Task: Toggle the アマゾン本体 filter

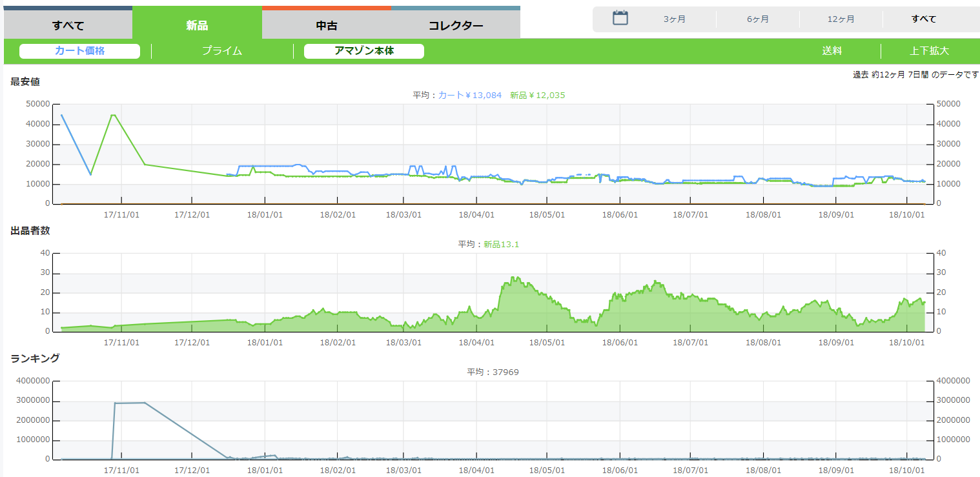Action: click(x=363, y=51)
